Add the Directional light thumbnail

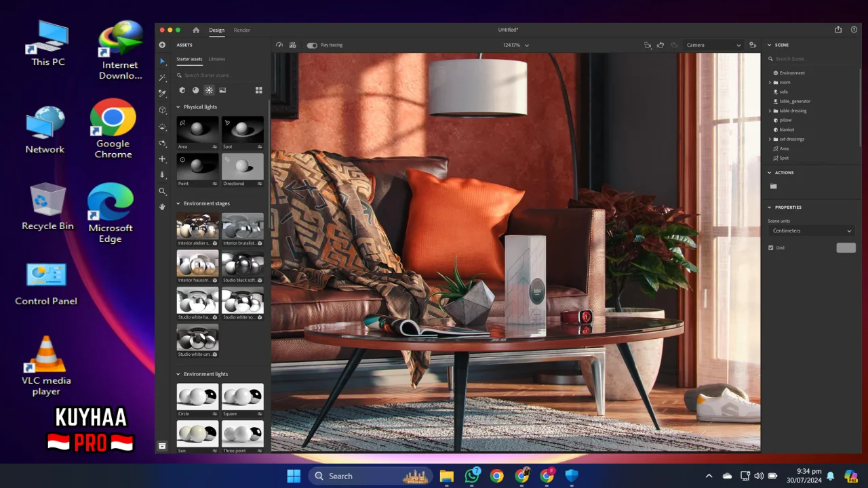click(x=242, y=167)
